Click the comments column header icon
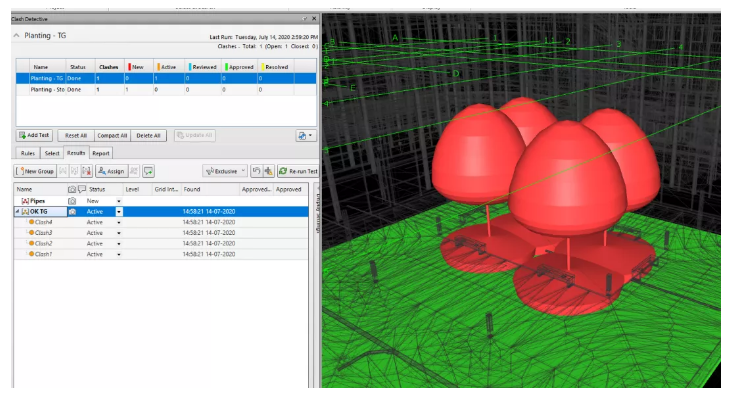Image resolution: width=729 pixels, height=395 pixels. (x=82, y=190)
